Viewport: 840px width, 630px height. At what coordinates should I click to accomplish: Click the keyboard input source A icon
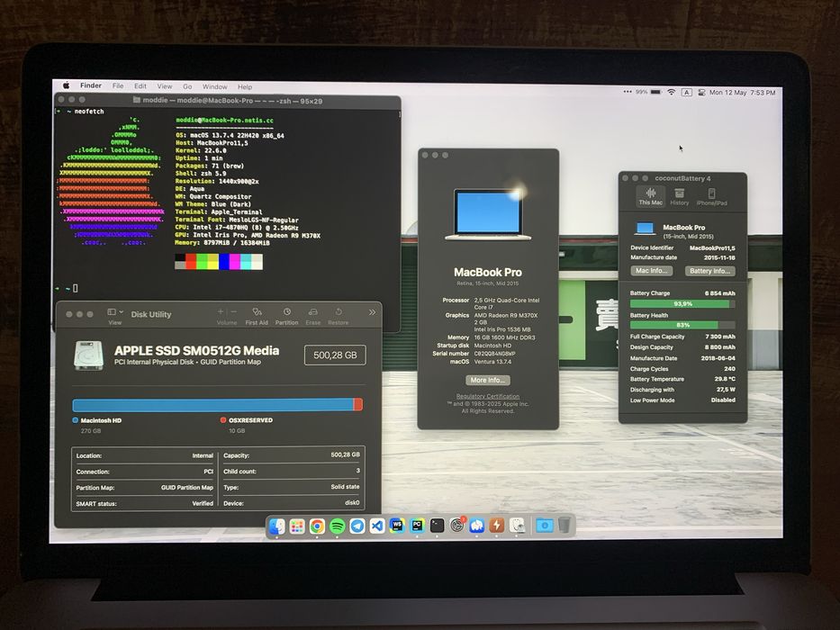point(686,92)
